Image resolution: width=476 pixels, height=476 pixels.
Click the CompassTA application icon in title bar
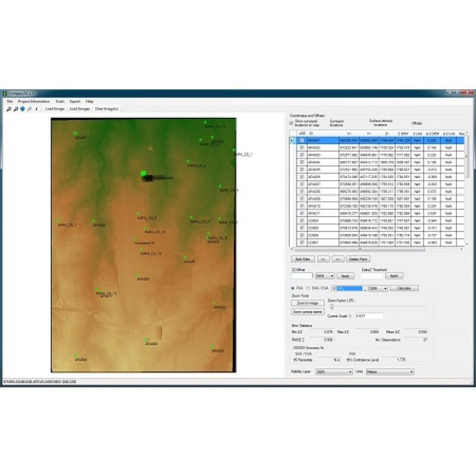click(5, 93)
